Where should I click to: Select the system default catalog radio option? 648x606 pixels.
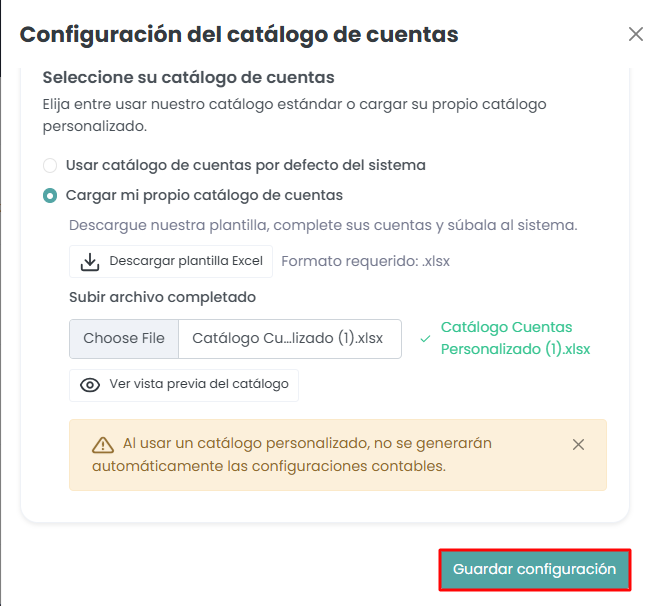(50, 165)
